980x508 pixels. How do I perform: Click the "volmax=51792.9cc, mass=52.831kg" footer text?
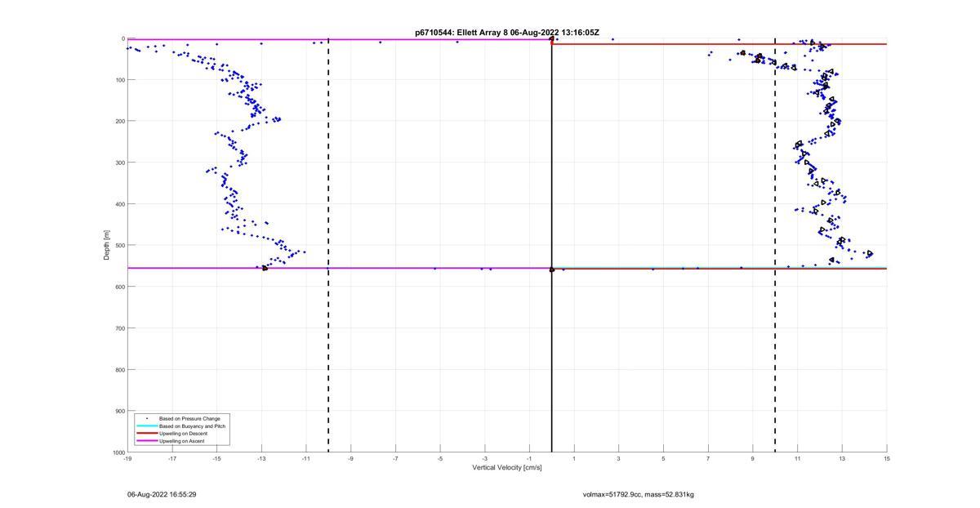point(639,495)
